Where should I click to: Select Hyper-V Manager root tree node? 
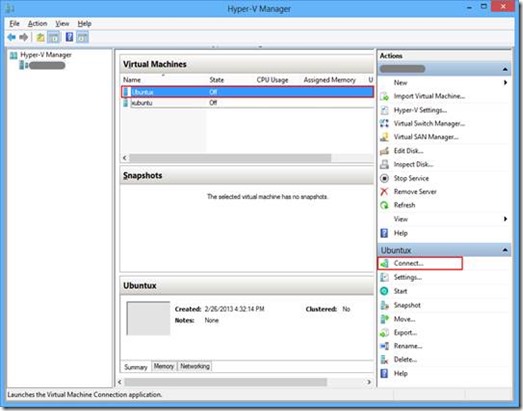tap(46, 55)
